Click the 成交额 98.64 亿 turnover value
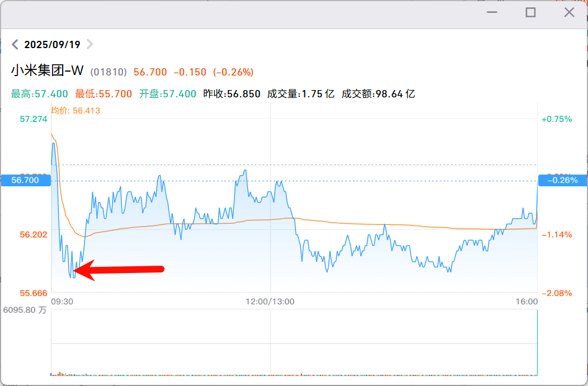 tap(378, 94)
